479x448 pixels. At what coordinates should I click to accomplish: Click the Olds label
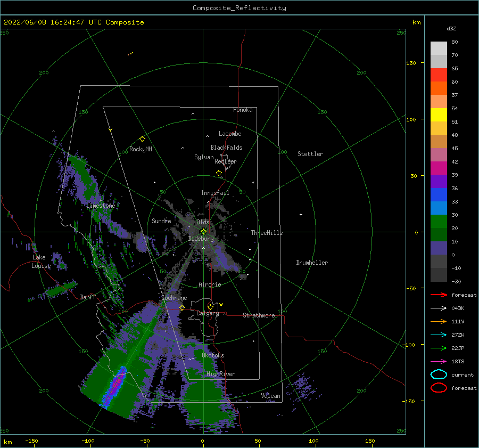coord(203,222)
